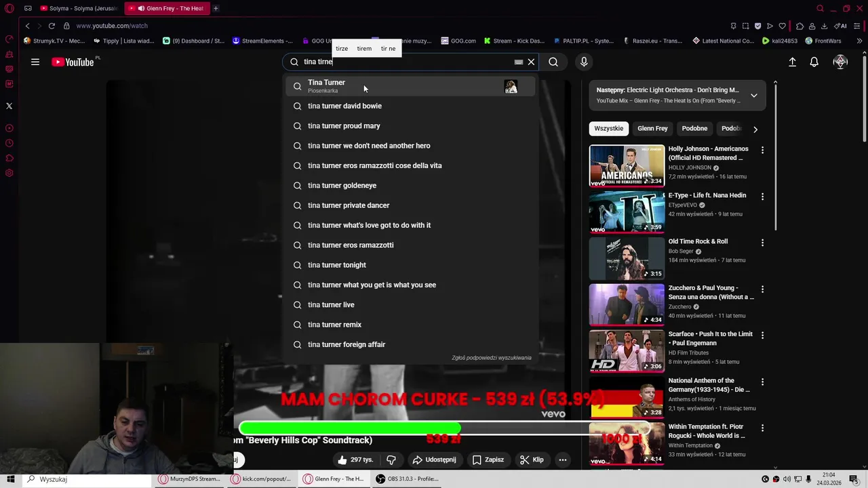This screenshot has width=868, height=488.
Task: Open options for E-Type - Life video
Action: pos(762,197)
